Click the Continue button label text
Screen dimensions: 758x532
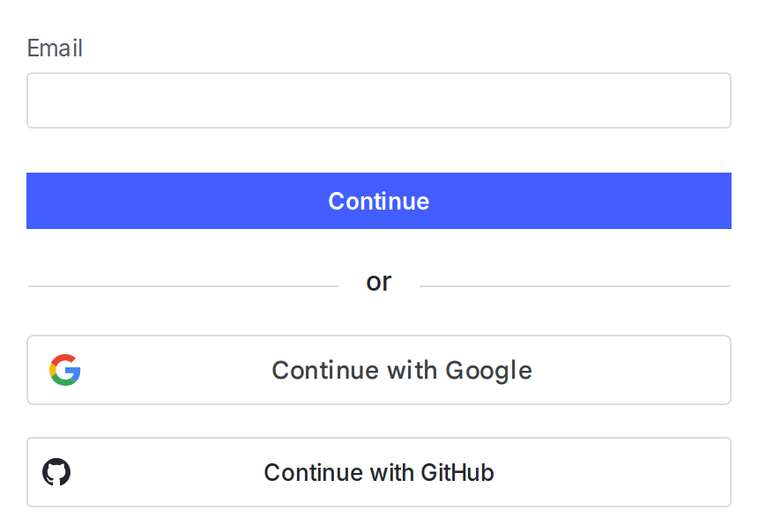379,201
